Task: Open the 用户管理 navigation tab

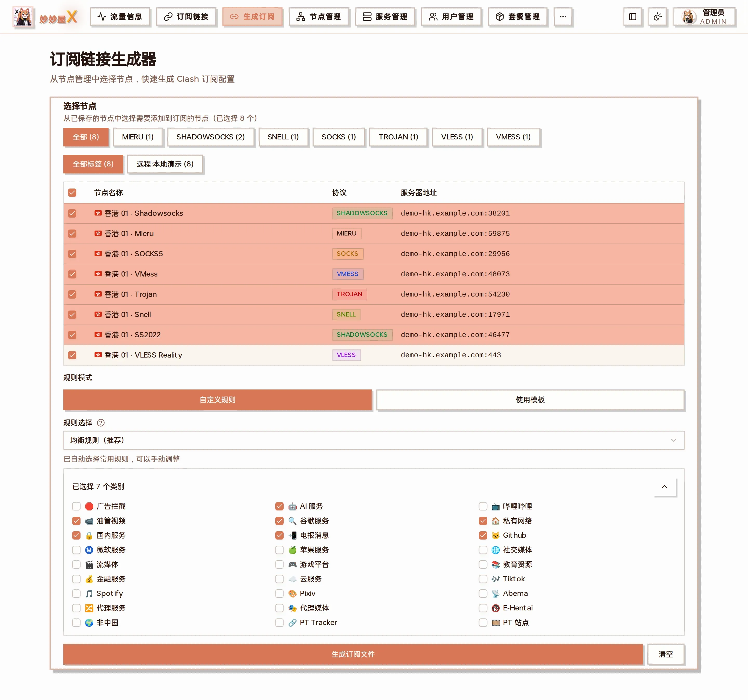Action: coord(451,17)
